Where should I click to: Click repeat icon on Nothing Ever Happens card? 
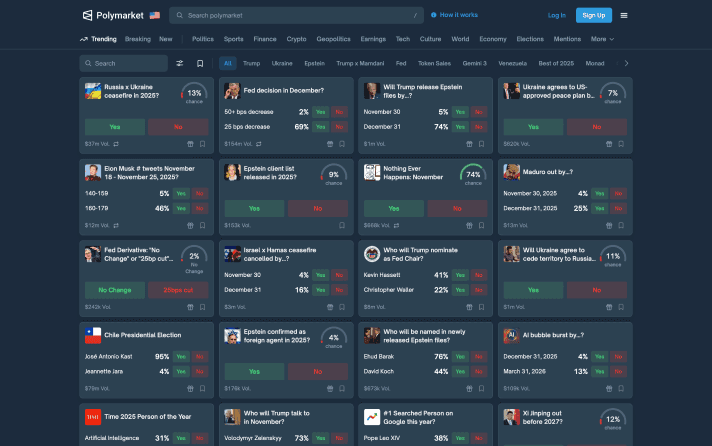(396, 225)
